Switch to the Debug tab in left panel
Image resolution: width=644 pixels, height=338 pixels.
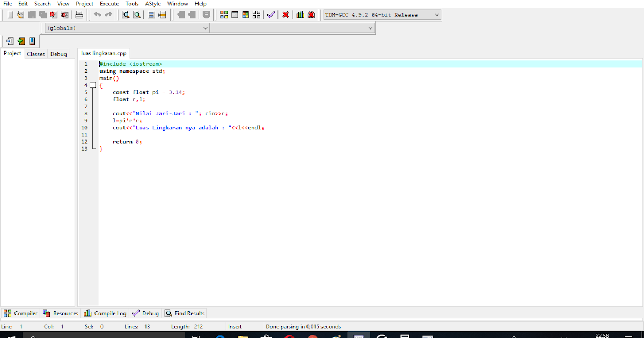click(x=58, y=54)
